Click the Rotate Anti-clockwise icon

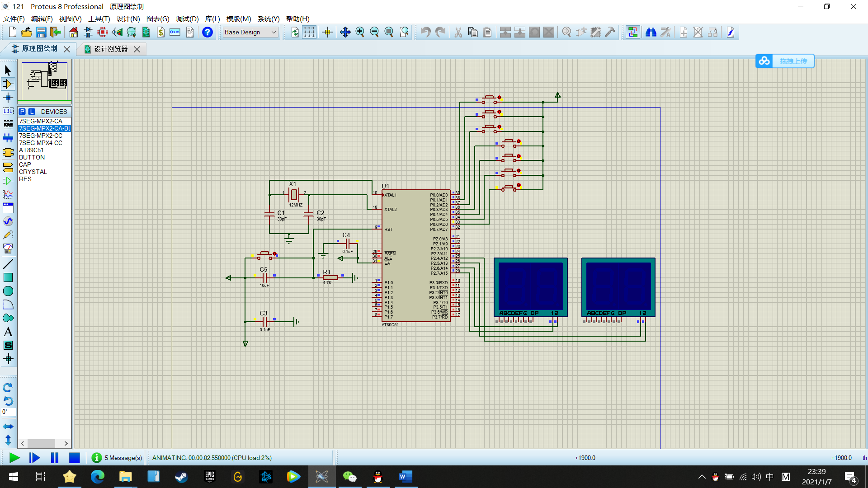click(8, 401)
